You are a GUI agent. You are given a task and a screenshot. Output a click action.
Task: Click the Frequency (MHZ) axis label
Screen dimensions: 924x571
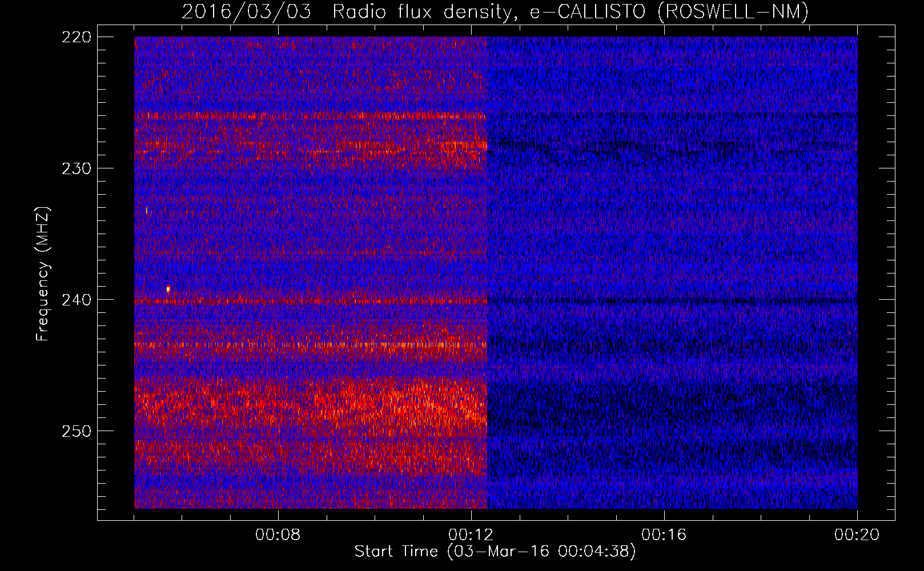click(43, 274)
